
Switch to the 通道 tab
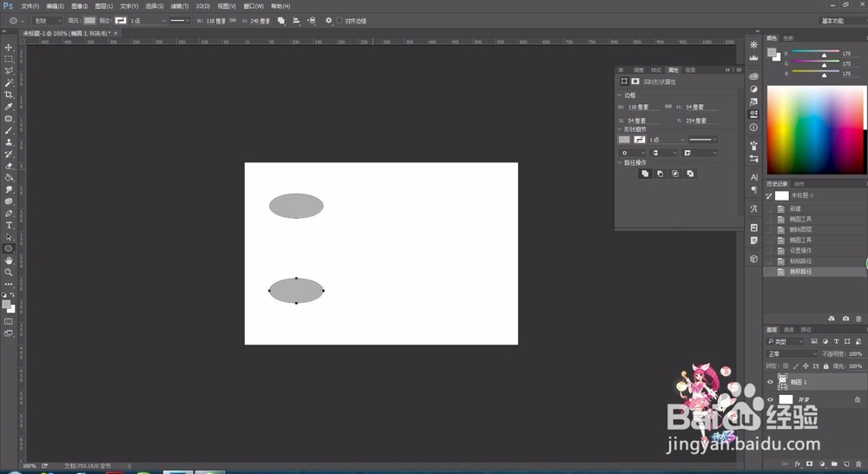pos(789,330)
